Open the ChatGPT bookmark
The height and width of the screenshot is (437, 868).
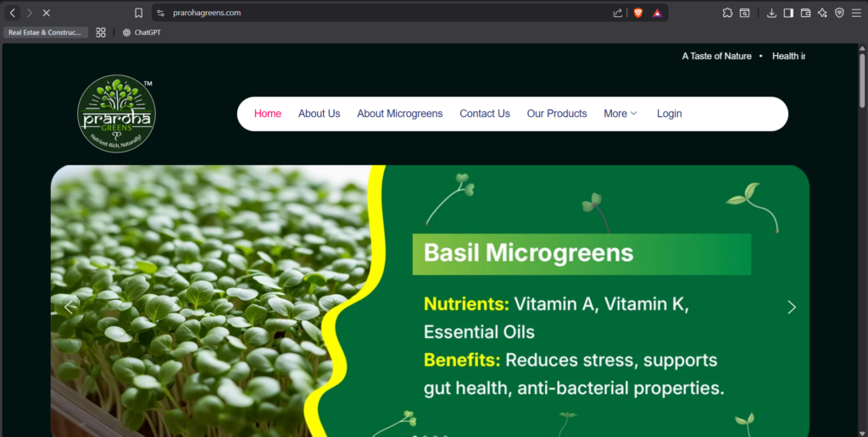click(x=142, y=33)
